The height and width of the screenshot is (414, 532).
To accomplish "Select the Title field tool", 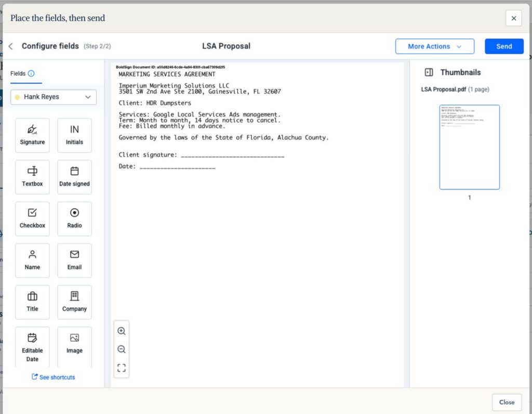I will (32, 302).
